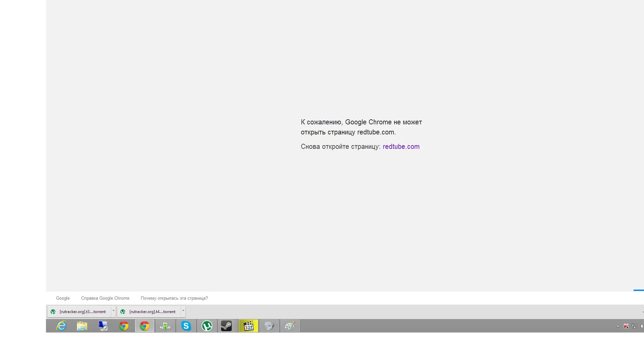The height and width of the screenshot is (362, 644).
Task: Click the network connection tray icon
Action: (634, 326)
